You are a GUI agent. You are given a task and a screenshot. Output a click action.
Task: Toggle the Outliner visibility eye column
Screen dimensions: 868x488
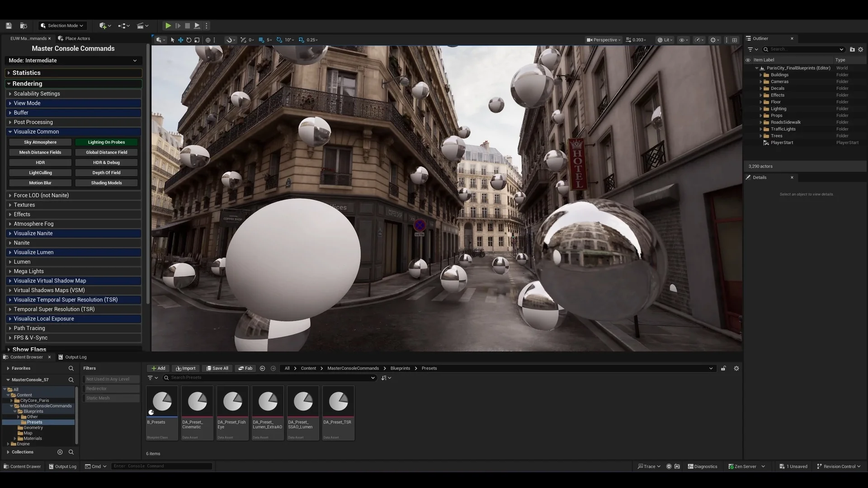click(748, 60)
